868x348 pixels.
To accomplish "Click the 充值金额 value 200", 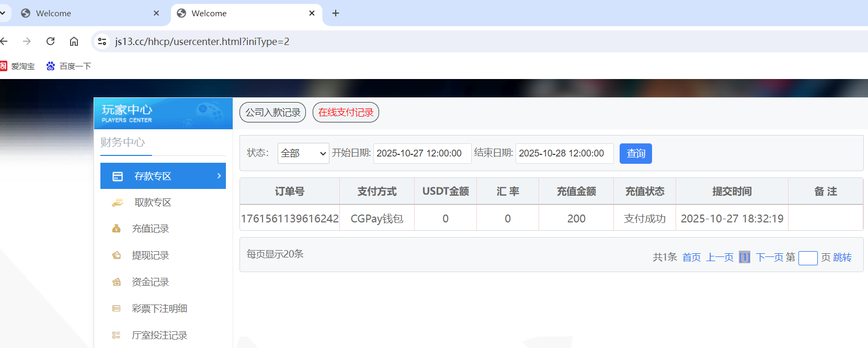I will pyautogui.click(x=576, y=219).
